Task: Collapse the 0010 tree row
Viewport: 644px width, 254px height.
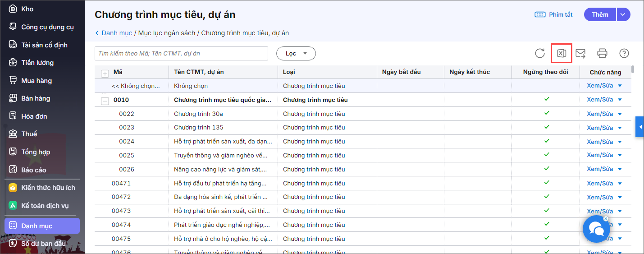Action: point(105,101)
